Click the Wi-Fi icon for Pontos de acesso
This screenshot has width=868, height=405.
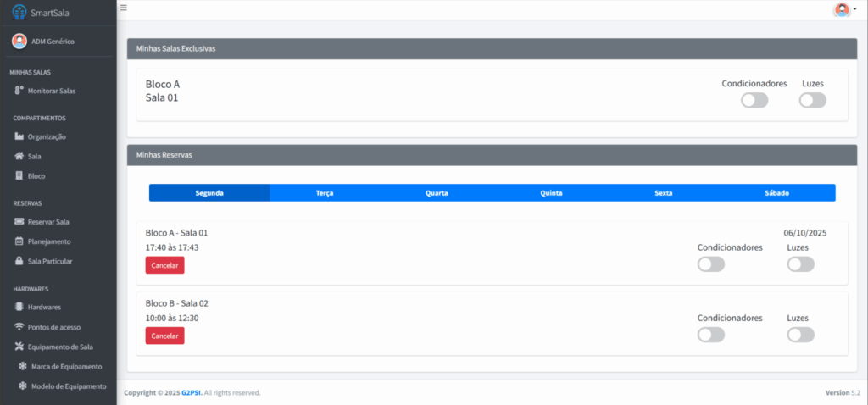click(19, 327)
